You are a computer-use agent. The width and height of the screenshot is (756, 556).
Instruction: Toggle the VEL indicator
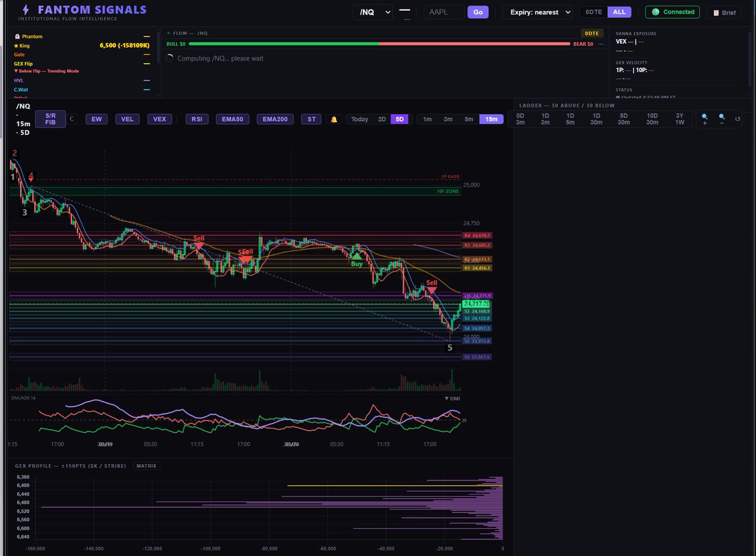127,119
